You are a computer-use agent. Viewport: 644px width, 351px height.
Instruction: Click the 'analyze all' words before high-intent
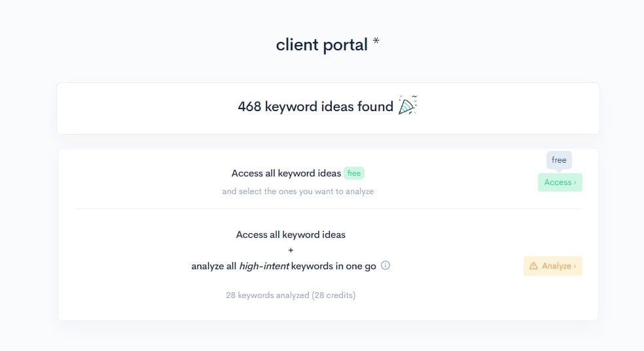[x=214, y=266]
